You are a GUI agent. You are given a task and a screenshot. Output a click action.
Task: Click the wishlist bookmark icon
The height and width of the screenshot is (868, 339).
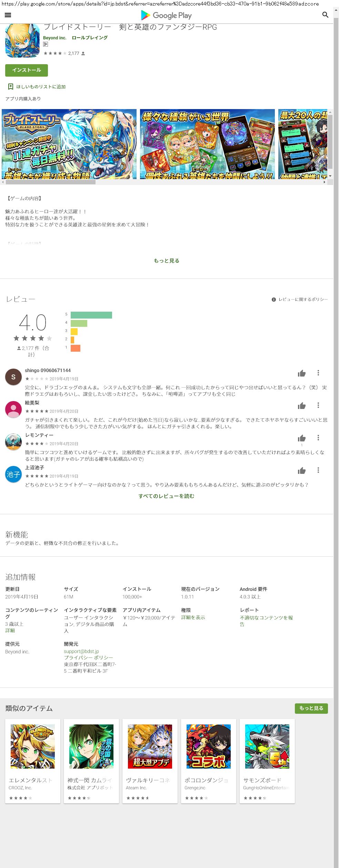click(10, 86)
